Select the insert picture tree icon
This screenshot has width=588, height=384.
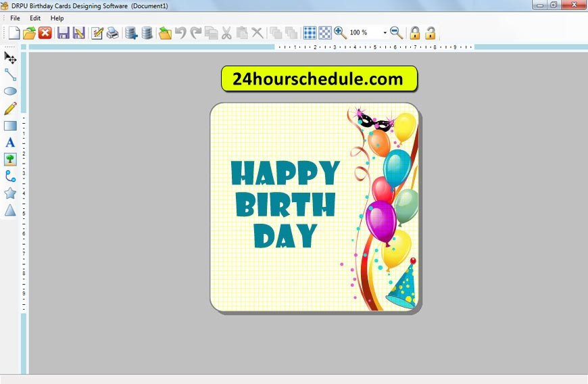(10, 160)
